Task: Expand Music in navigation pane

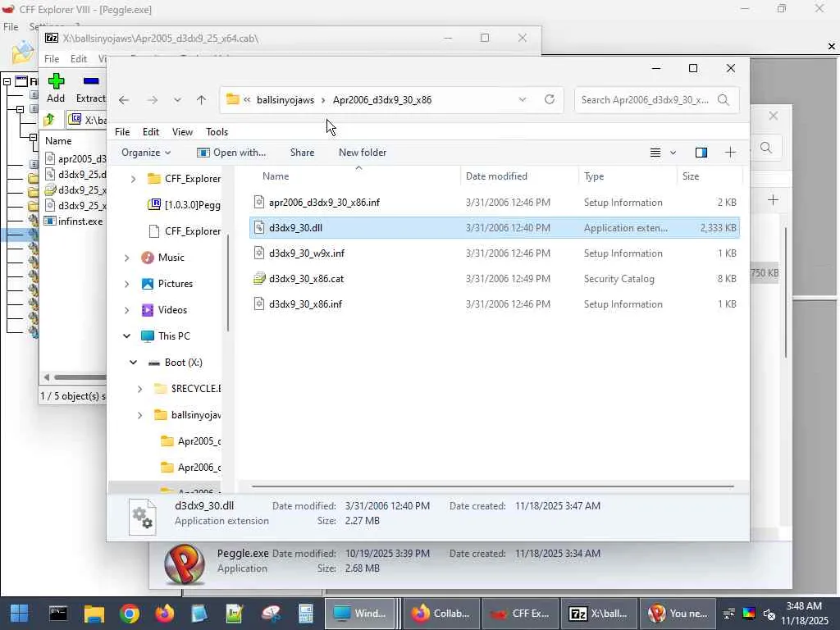Action: (x=126, y=258)
